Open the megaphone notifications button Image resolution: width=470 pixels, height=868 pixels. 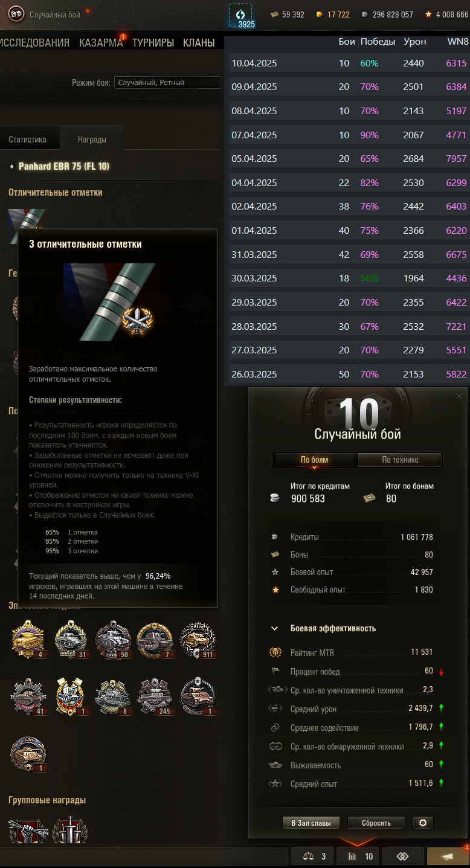448,856
